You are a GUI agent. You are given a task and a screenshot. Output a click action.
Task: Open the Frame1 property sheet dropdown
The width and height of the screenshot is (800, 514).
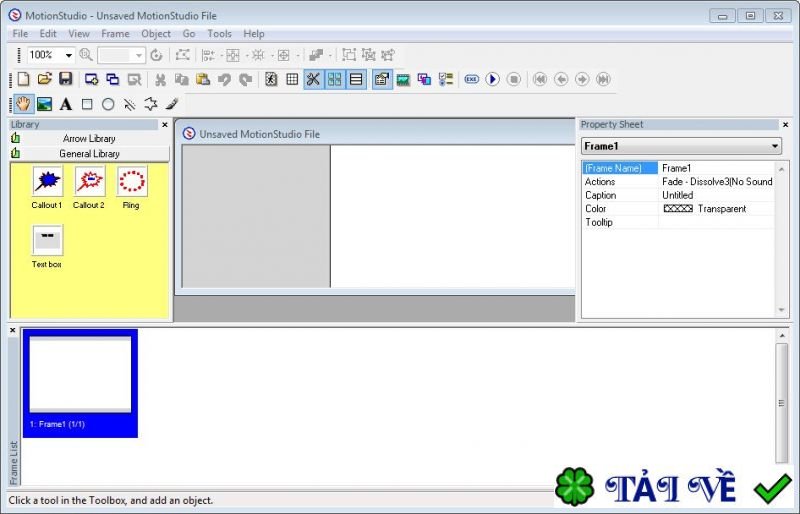pos(775,146)
